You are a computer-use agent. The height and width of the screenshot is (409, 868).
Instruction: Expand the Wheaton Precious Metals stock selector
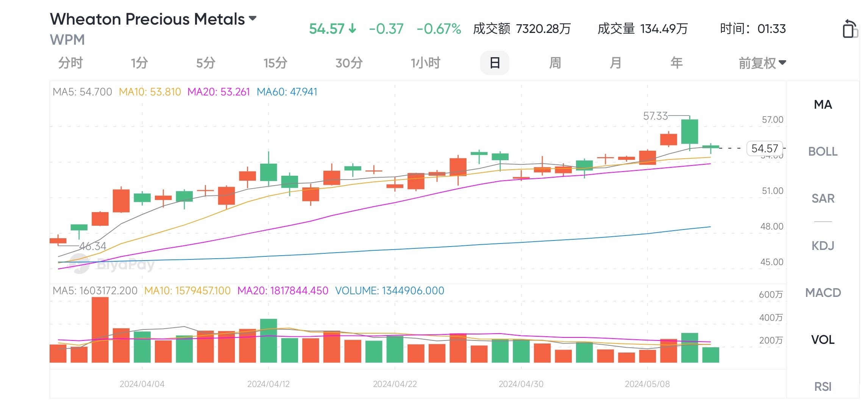point(153,19)
